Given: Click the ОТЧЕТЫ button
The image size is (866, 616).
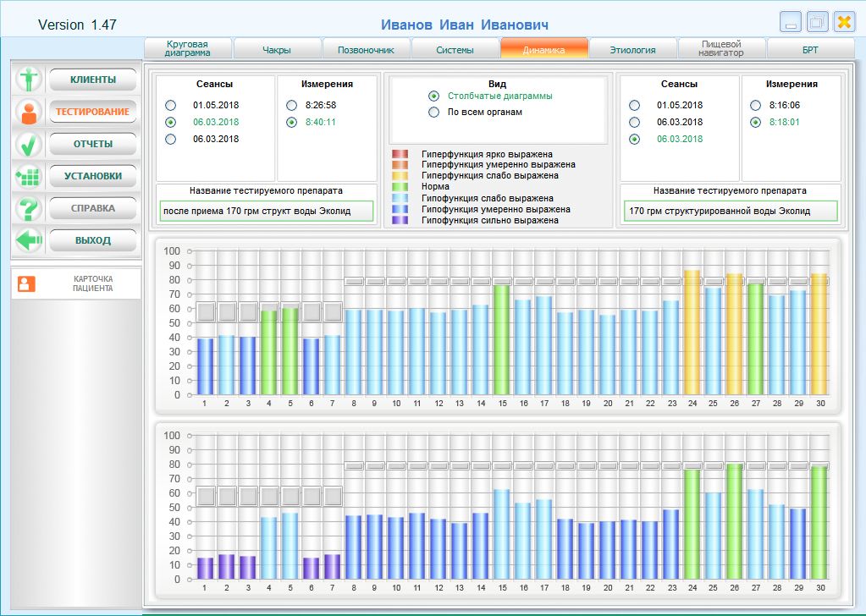Looking at the screenshot, I should tap(92, 144).
